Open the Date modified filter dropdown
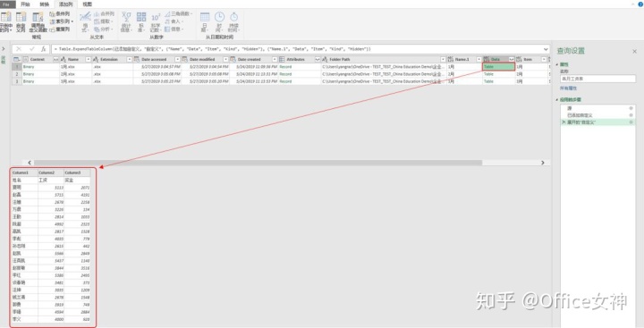The image size is (644, 328). tap(225, 60)
